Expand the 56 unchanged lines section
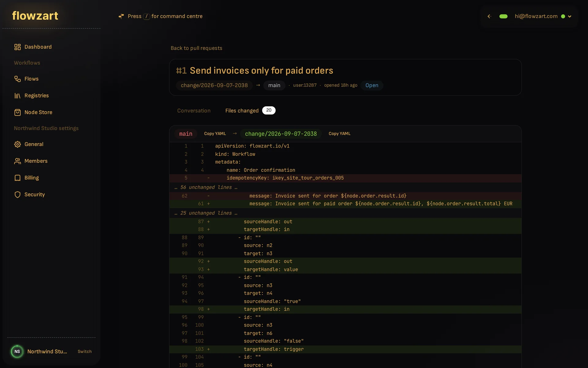 click(x=345, y=187)
